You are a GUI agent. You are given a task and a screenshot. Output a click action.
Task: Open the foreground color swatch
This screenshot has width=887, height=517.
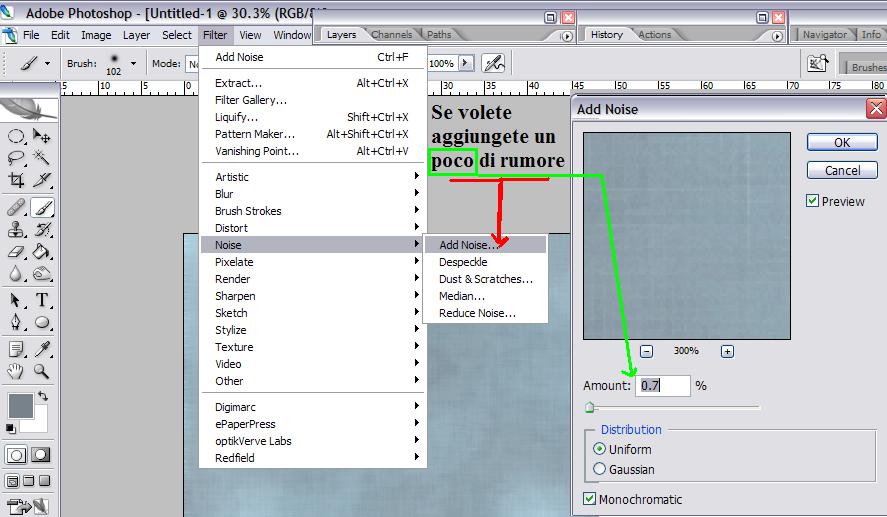click(21, 406)
